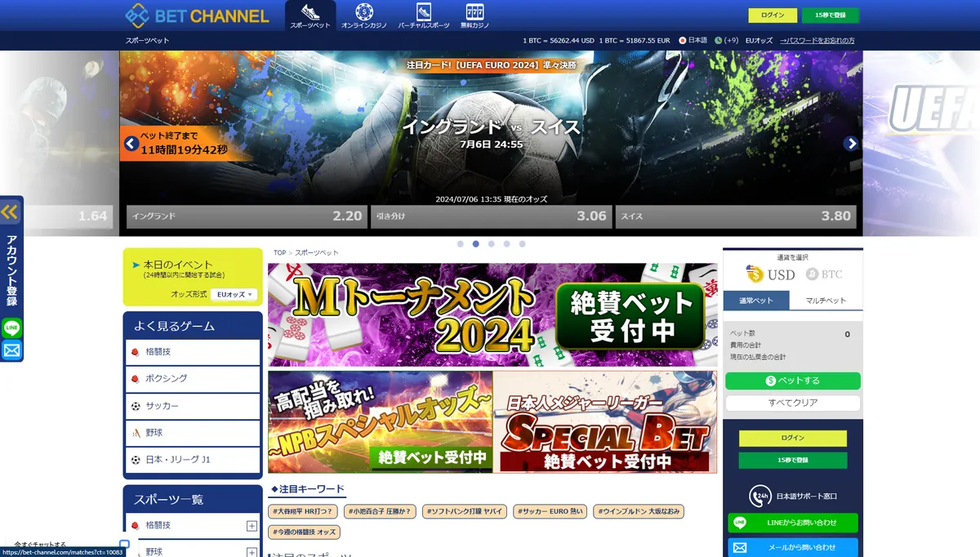The width and height of the screenshot is (980, 557).
Task: Select サッカー in よく見るゲーム
Action: point(193,406)
